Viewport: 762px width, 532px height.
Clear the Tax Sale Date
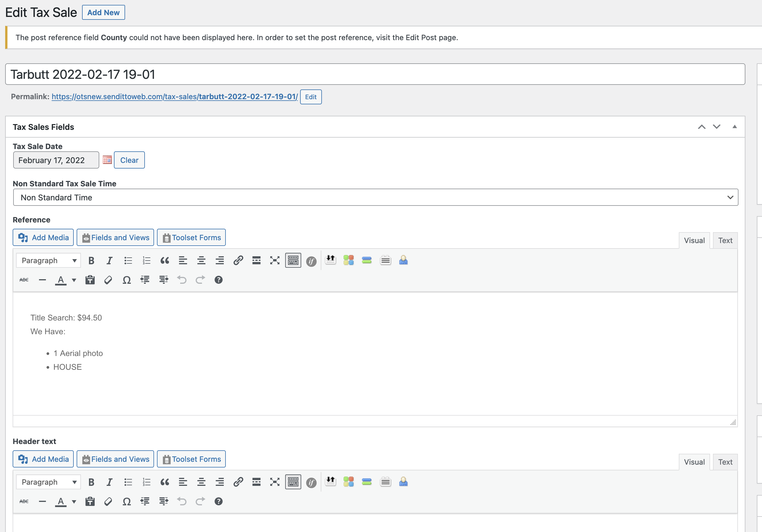(129, 160)
